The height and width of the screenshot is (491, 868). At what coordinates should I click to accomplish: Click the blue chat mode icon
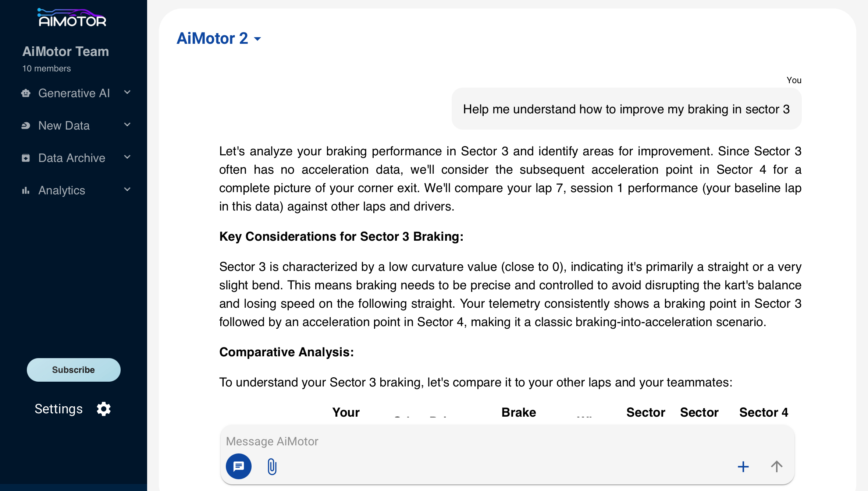239,466
